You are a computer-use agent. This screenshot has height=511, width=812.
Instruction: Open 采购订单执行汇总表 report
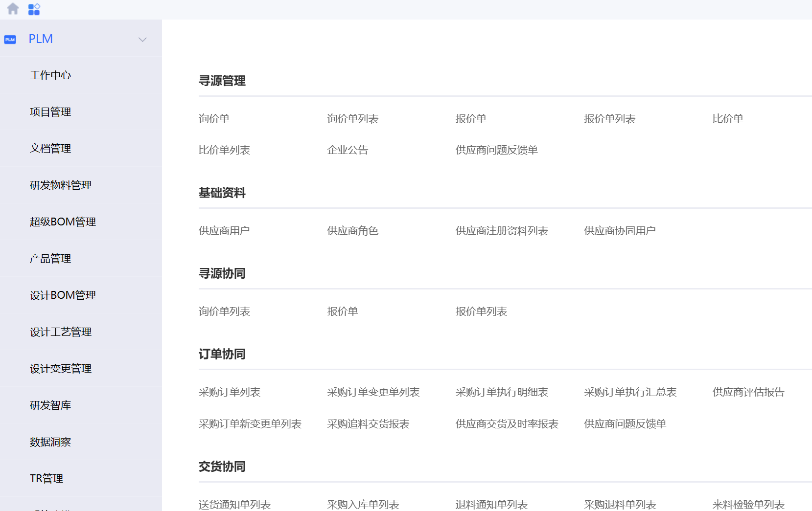coord(630,392)
